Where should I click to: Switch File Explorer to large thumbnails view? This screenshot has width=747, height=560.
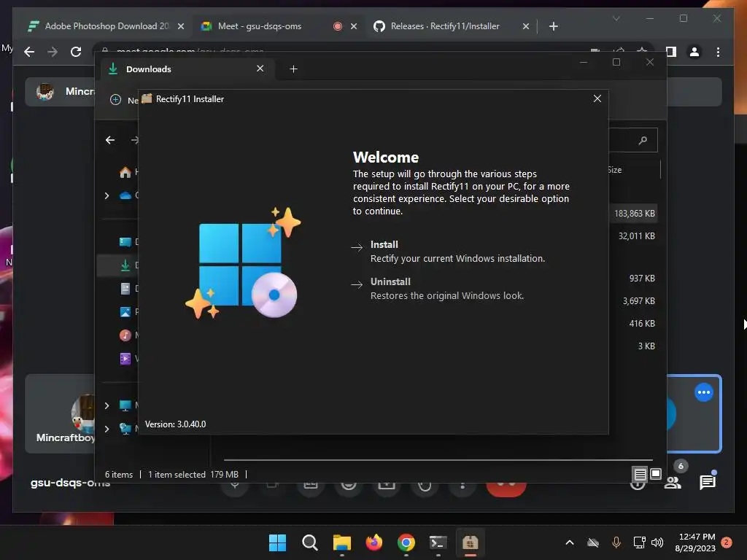(x=656, y=474)
